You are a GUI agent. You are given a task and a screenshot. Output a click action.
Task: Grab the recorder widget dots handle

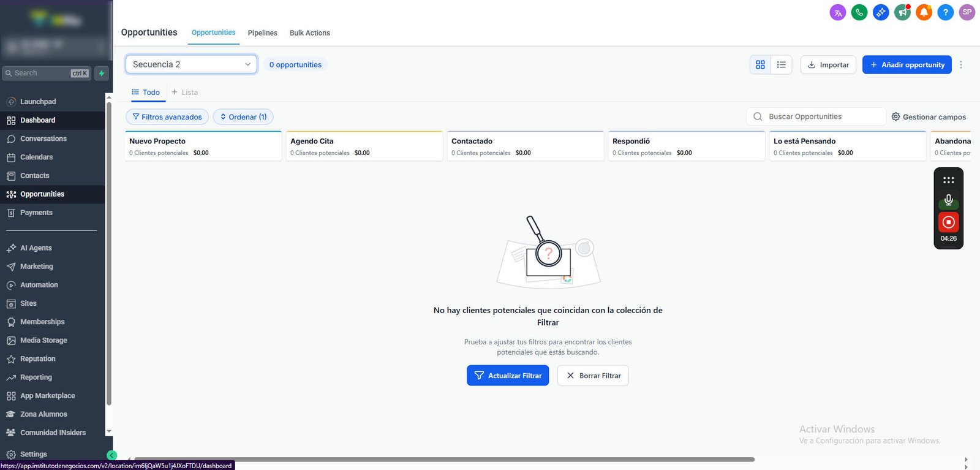tap(948, 180)
